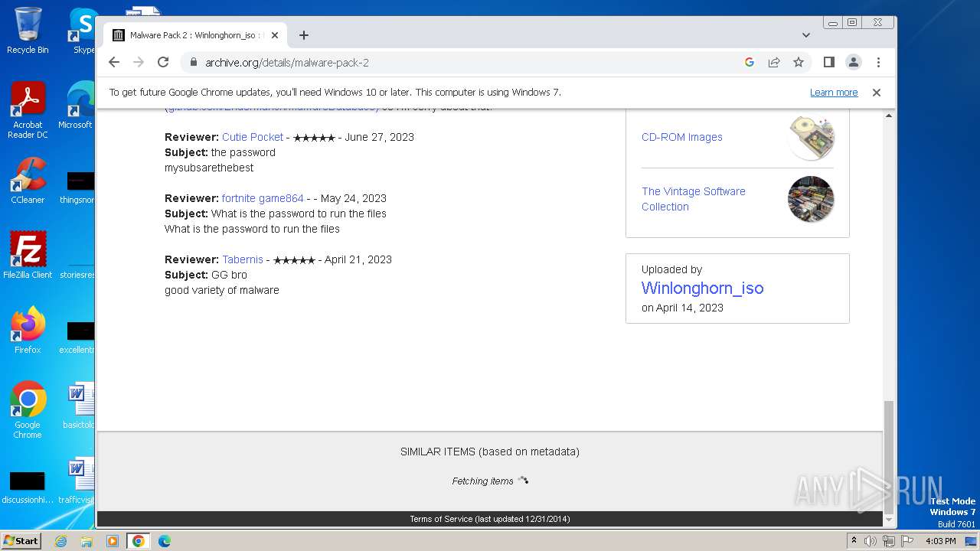This screenshot has width=980, height=551.
Task: Open reviewer Tabernis's profile
Action: (243, 259)
